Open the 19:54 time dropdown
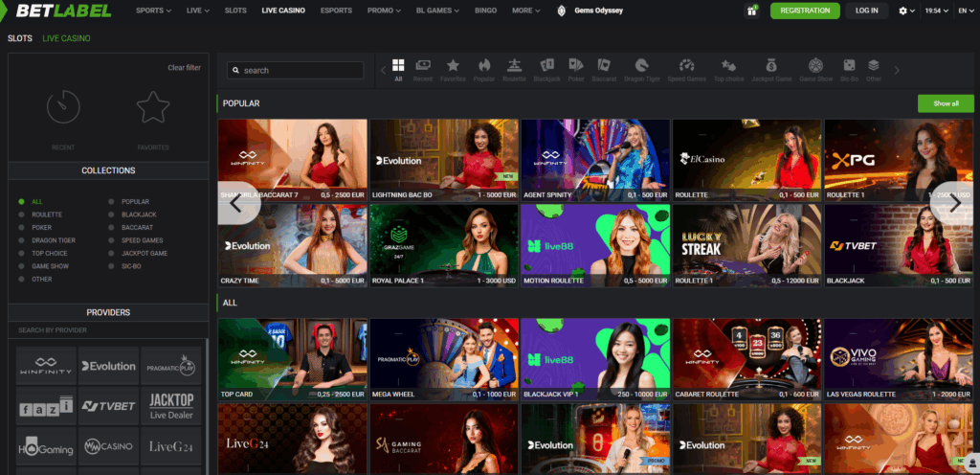Viewport: 980px width, 475px height. coord(936,11)
